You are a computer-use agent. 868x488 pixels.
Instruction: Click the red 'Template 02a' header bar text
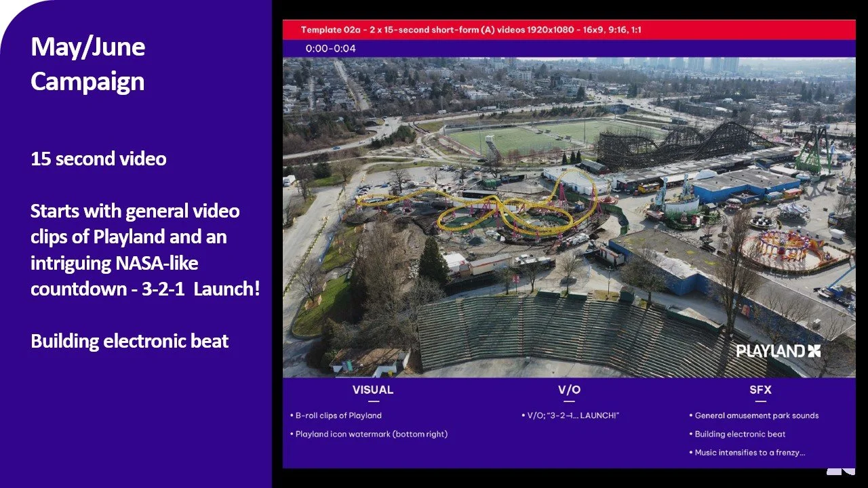click(x=471, y=30)
